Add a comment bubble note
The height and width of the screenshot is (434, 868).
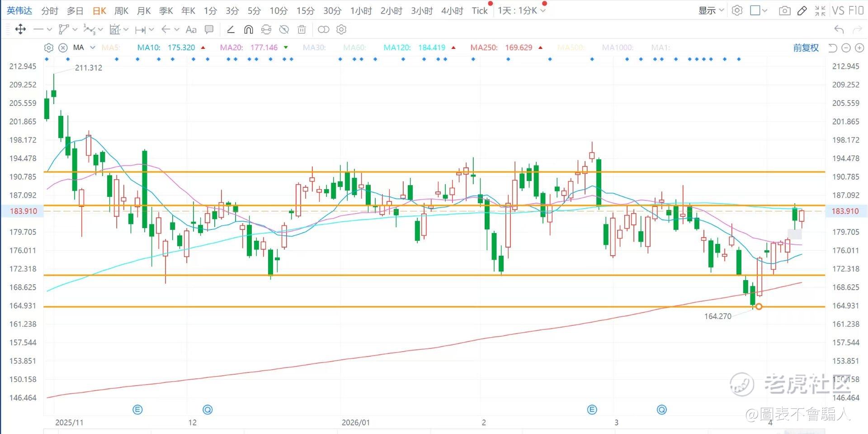click(x=209, y=29)
